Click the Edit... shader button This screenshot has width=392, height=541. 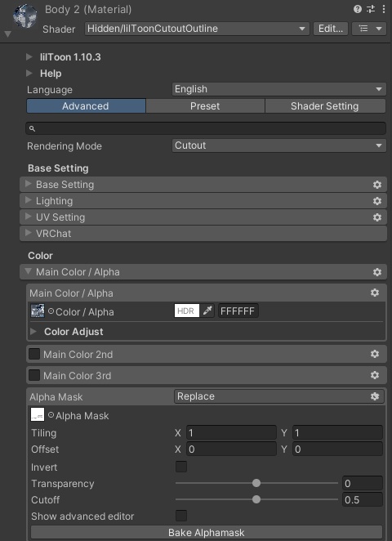(x=331, y=29)
